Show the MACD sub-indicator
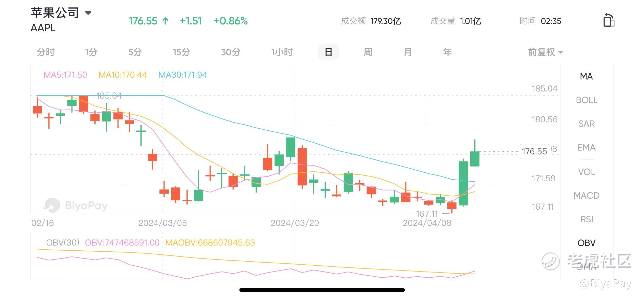This screenshot has width=644, height=298. point(587,196)
